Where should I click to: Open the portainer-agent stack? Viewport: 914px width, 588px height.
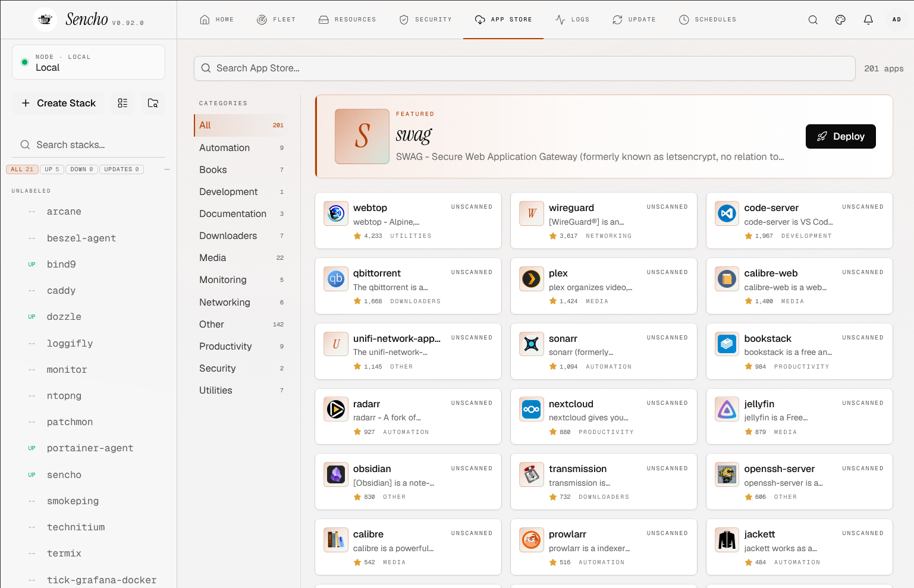pyautogui.click(x=89, y=448)
